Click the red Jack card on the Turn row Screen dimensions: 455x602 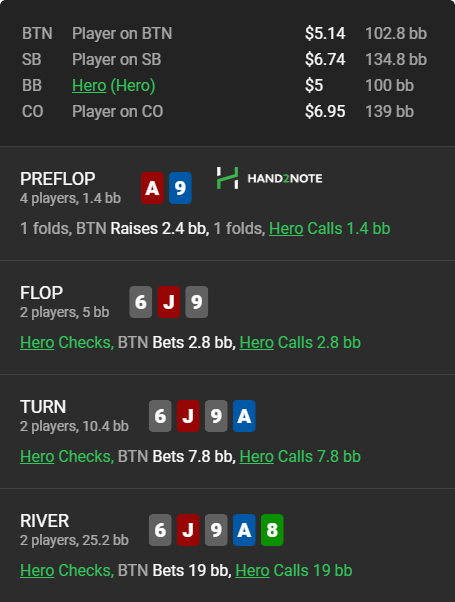(188, 416)
